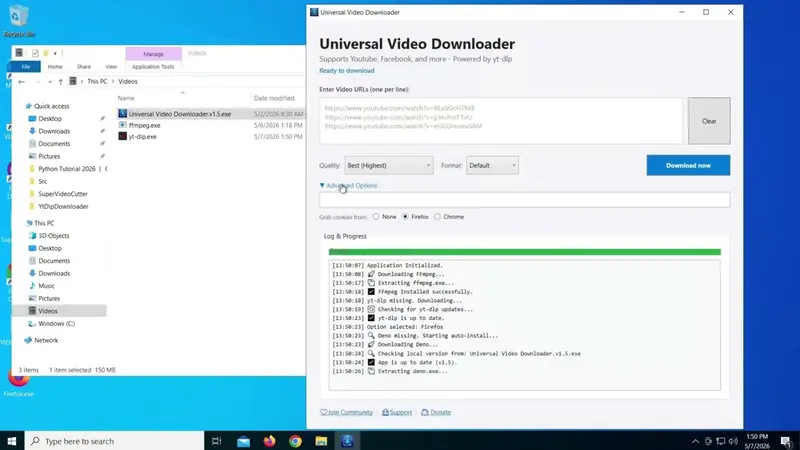The width and height of the screenshot is (800, 450).
Task: Launch Firefox from the taskbar
Action: coord(269,441)
